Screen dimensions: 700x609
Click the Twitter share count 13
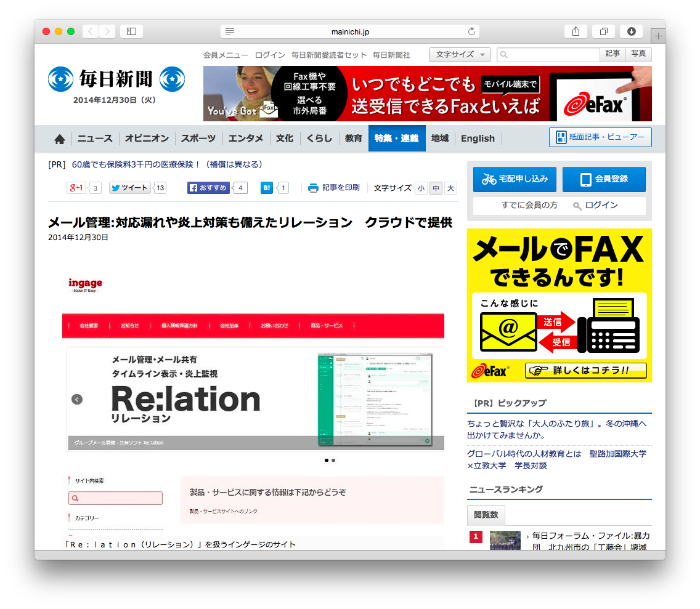tap(160, 188)
